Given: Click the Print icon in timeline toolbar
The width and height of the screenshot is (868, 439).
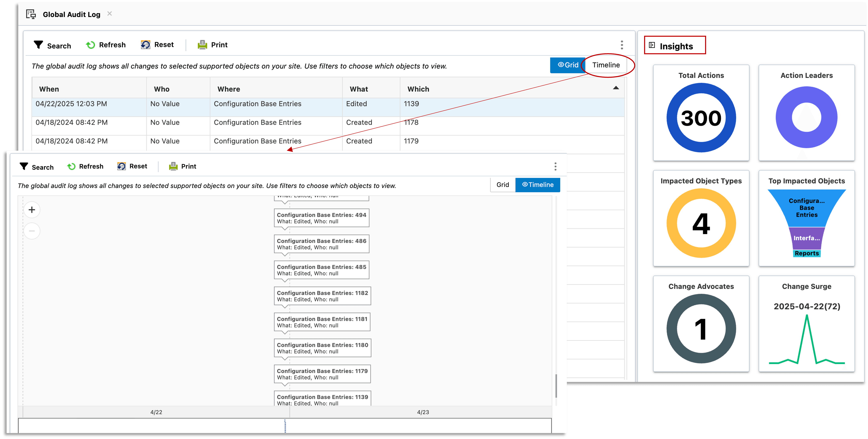Looking at the screenshot, I should coord(173,166).
